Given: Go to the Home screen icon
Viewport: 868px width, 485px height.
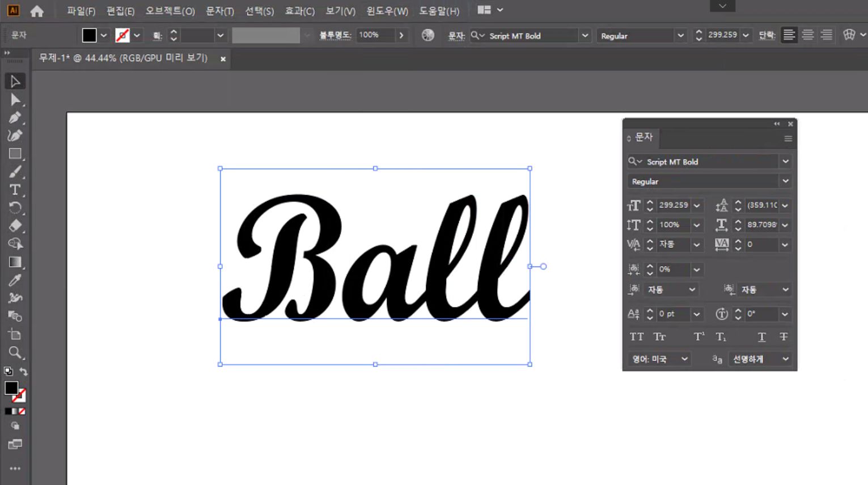Looking at the screenshot, I should tap(37, 11).
